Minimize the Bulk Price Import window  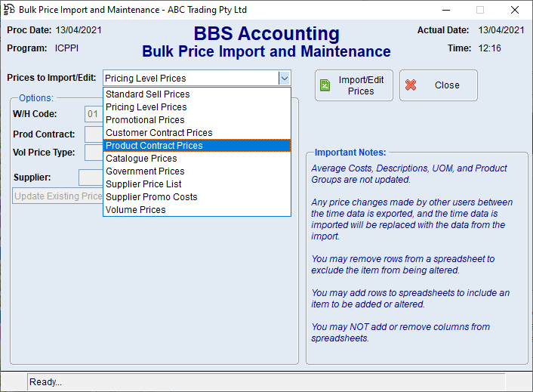tap(445, 10)
